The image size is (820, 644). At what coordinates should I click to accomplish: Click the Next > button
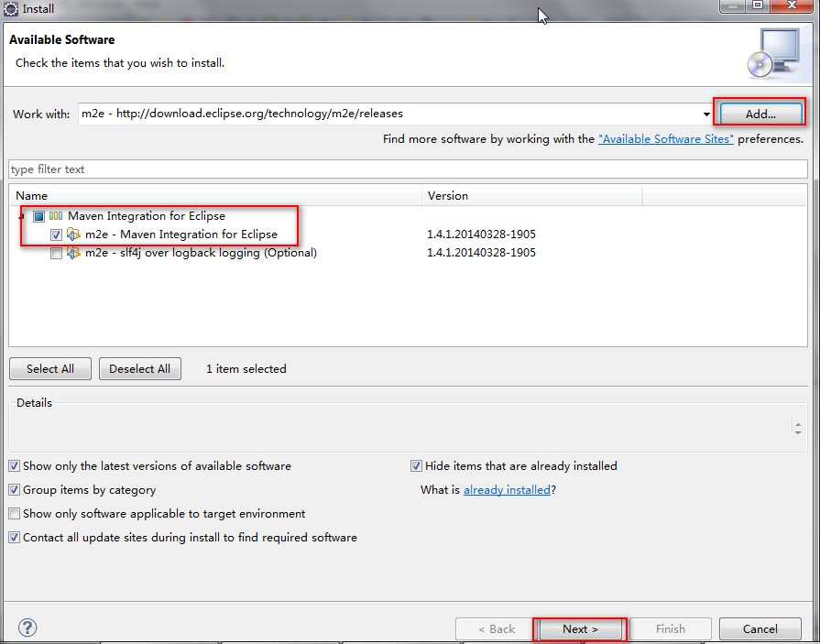coord(580,629)
